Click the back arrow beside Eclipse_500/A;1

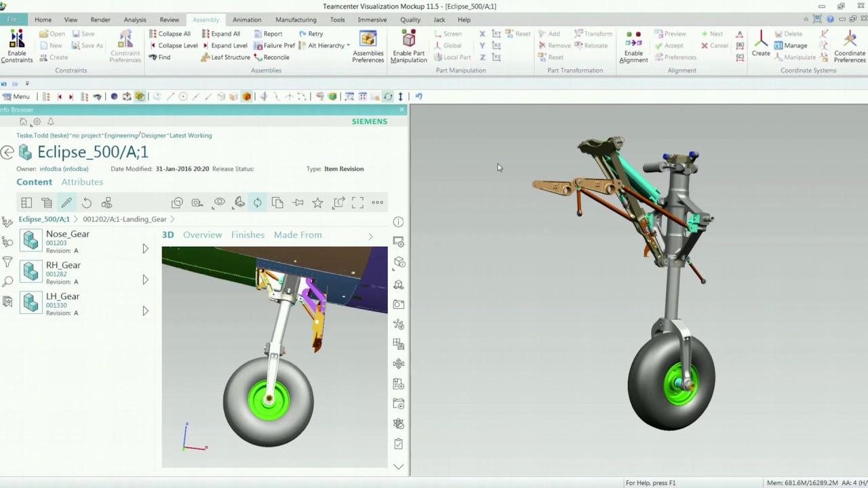coord(7,152)
